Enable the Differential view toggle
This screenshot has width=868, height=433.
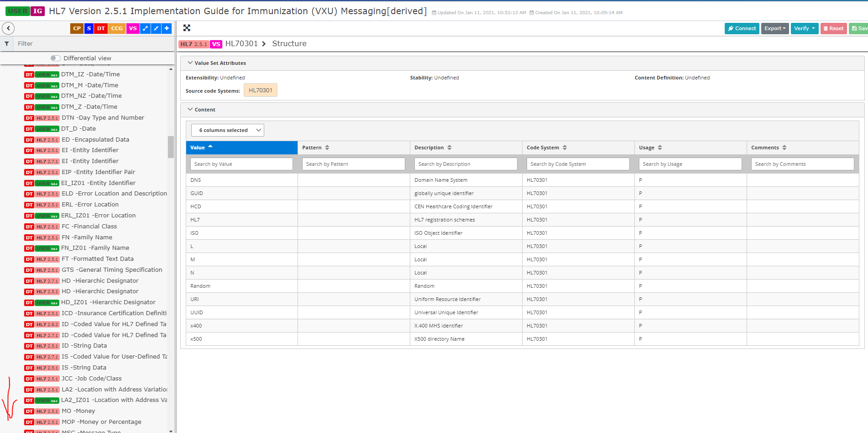(55, 58)
